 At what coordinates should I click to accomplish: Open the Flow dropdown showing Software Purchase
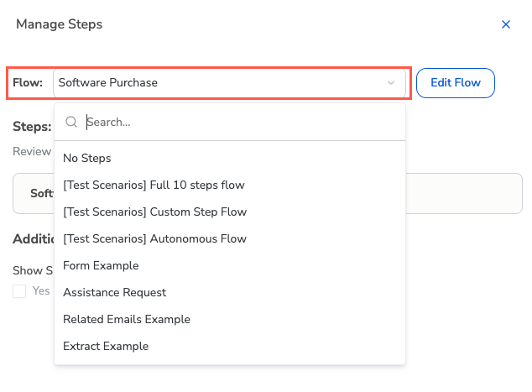[x=229, y=83]
